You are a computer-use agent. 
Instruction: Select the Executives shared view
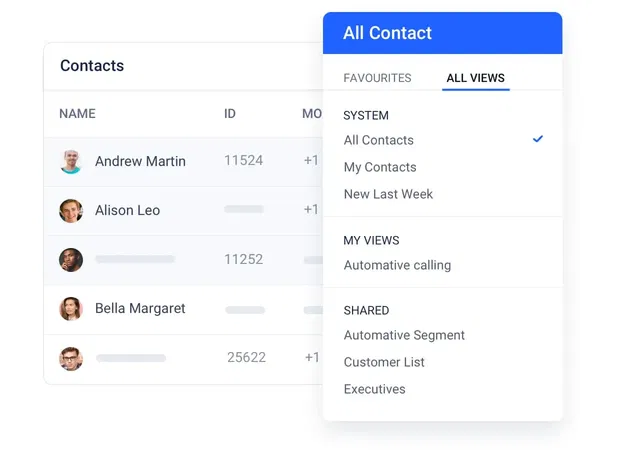[374, 389]
